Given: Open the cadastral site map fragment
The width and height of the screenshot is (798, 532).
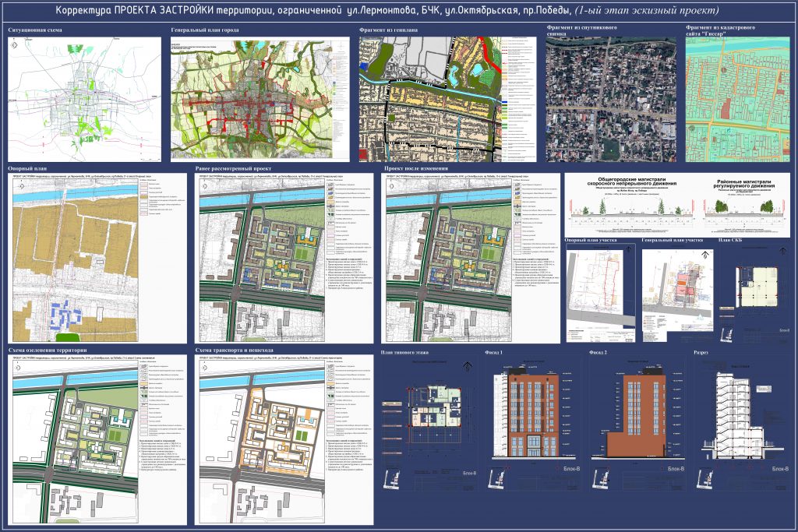Looking at the screenshot, I should point(738,99).
